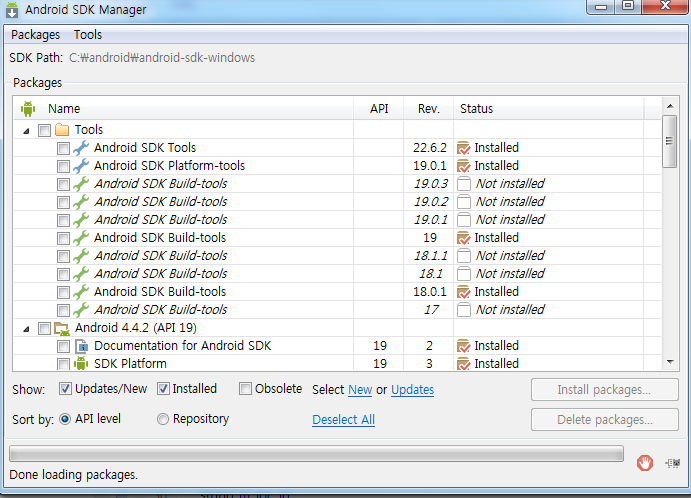The height and width of the screenshot is (498, 691).
Task: Click Not installed status icon for rev 19.0.3
Action: click(464, 184)
